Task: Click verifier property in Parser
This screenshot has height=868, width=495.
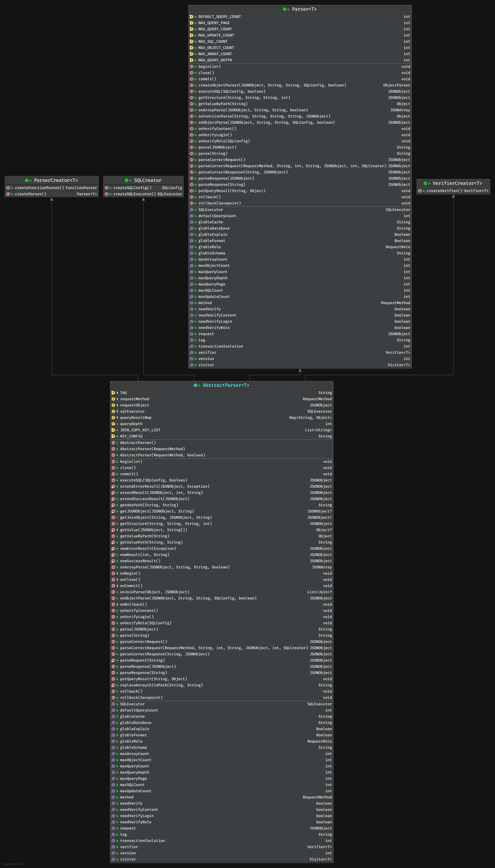Action: pyautogui.click(x=300, y=353)
